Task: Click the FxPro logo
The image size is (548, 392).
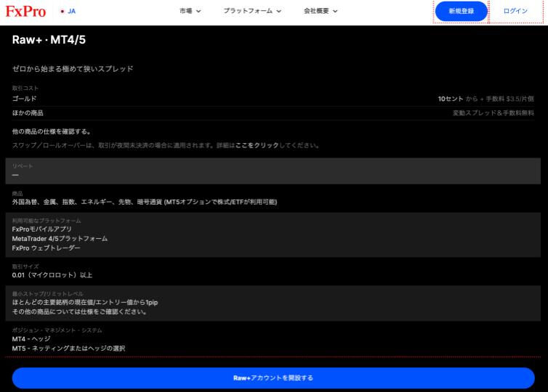Action: tap(25, 11)
